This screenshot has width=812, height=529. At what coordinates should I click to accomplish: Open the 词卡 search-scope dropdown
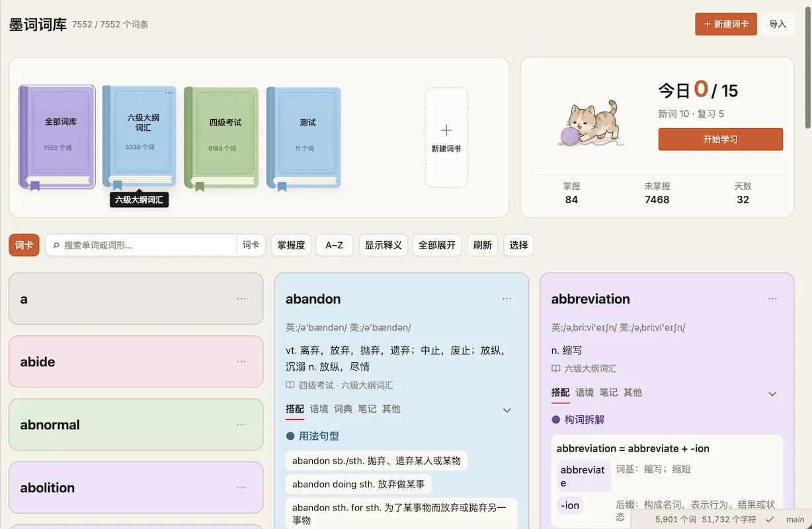pos(251,245)
